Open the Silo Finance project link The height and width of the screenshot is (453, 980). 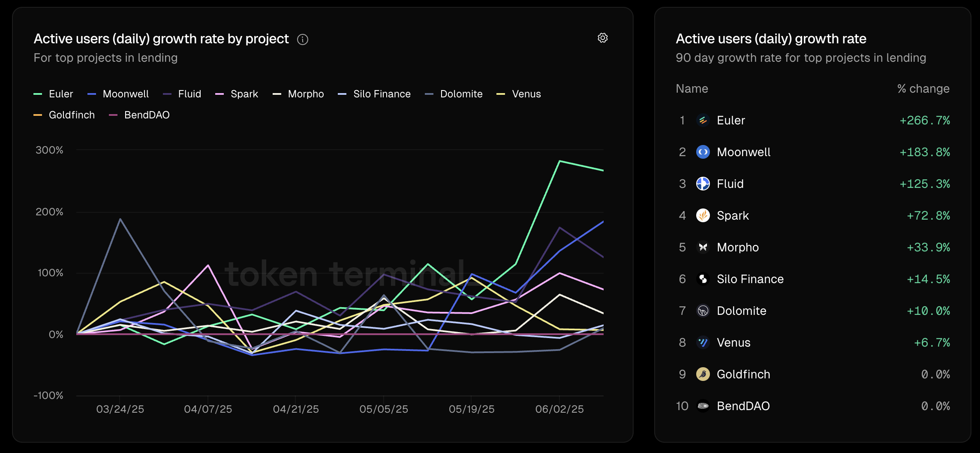[750, 279]
